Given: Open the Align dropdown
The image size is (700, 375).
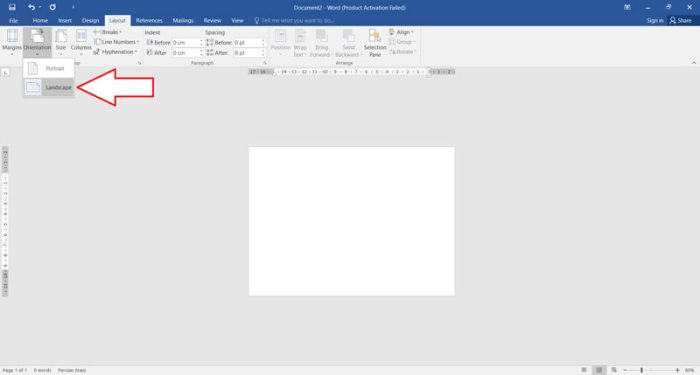Looking at the screenshot, I should (401, 32).
